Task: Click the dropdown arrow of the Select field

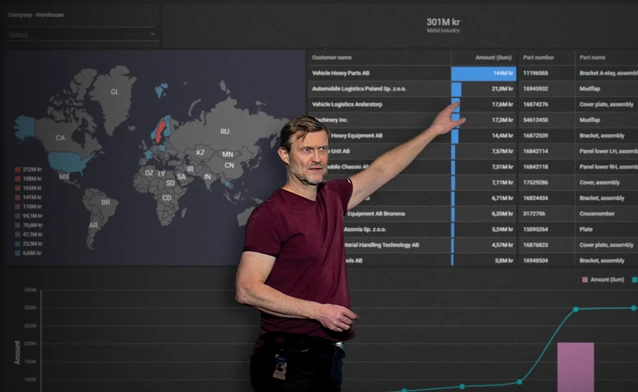Action: 152,35
